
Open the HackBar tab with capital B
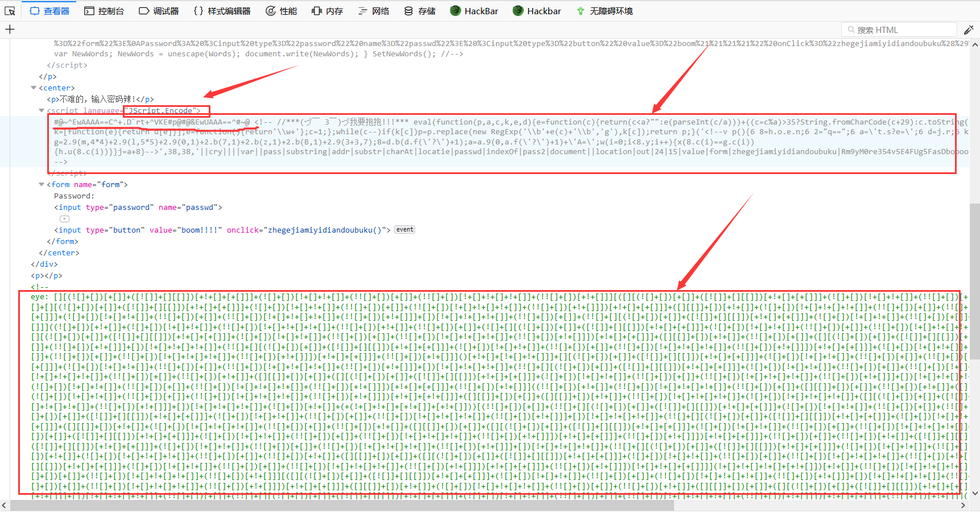[x=474, y=11]
